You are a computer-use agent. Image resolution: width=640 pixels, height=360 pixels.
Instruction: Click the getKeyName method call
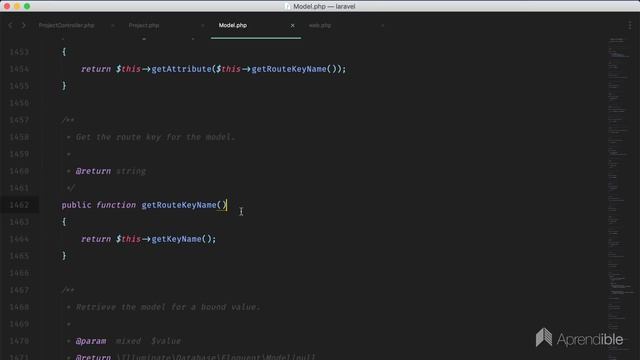(176, 239)
